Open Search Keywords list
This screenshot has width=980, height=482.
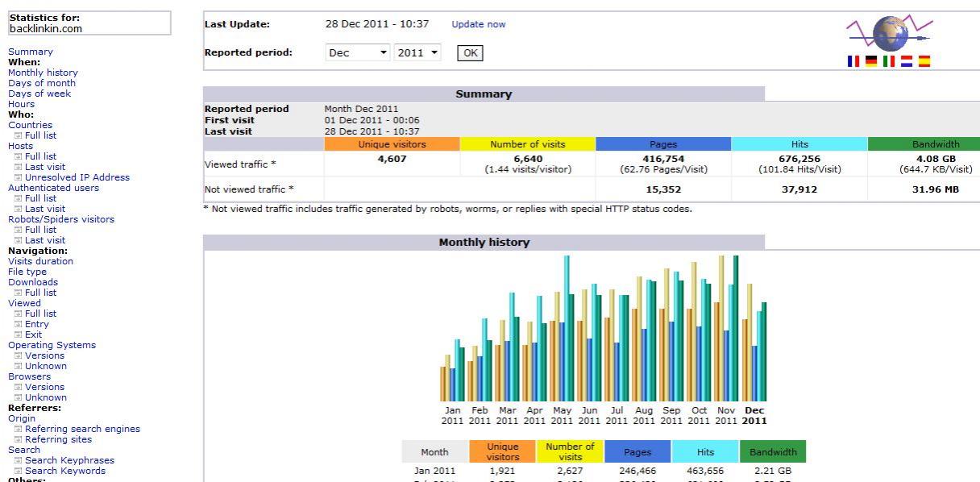(x=65, y=471)
